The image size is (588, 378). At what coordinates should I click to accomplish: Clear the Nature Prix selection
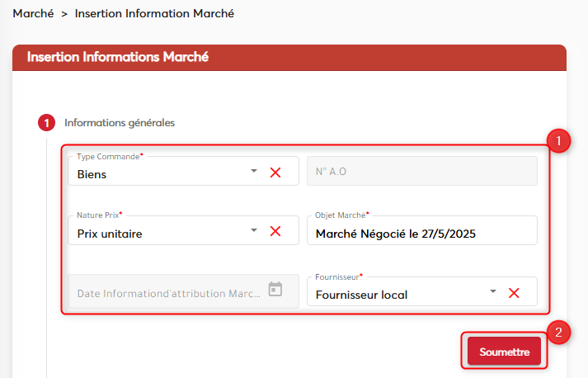[275, 231]
